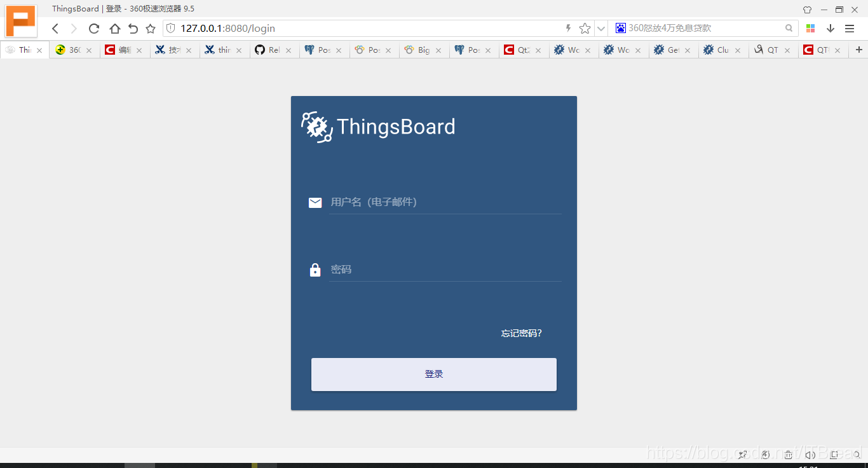Open the browser hamburger menu

850,29
